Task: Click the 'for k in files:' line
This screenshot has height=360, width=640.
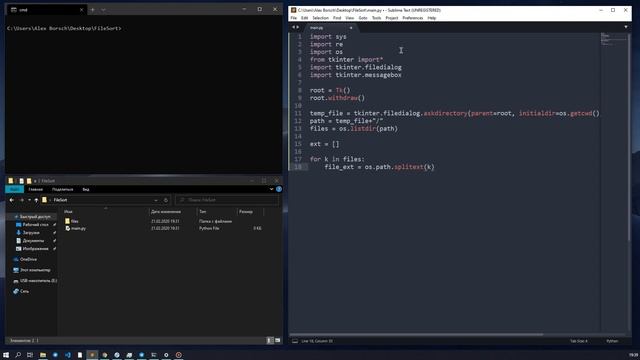Action: click(x=337, y=159)
